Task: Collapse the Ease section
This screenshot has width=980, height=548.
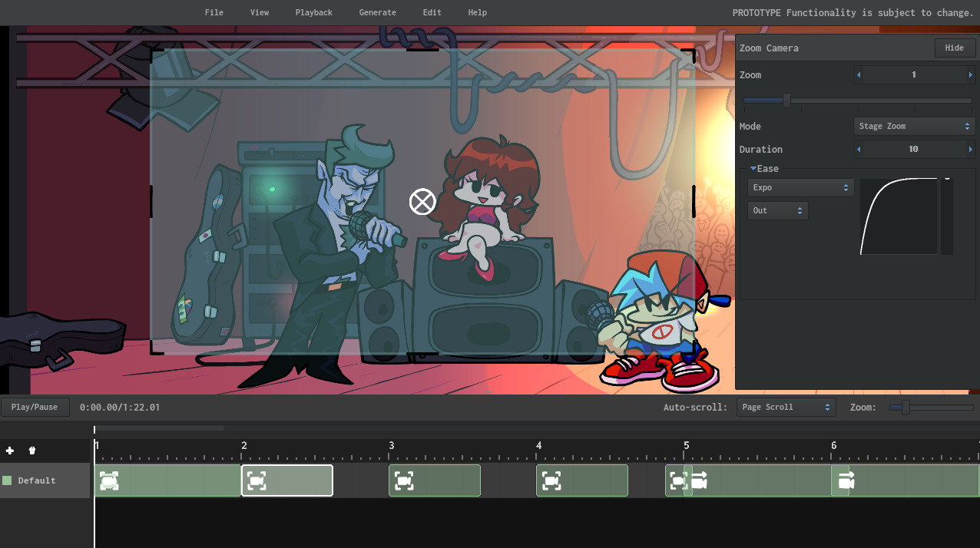Action: pos(754,169)
